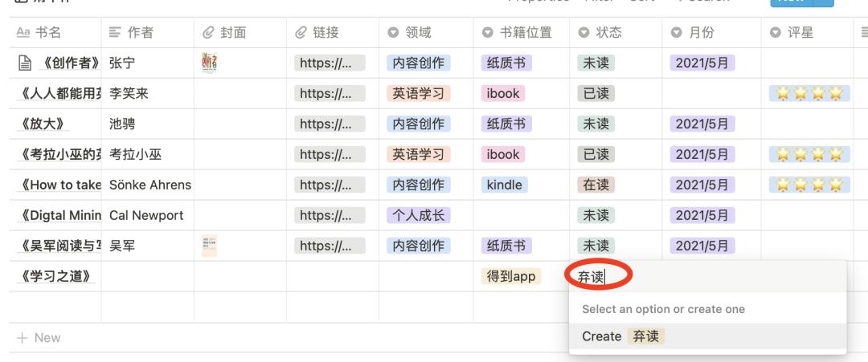The width and height of the screenshot is (868, 362).
Task: Click the ibook tag in 李笑来 row
Action: (503, 93)
